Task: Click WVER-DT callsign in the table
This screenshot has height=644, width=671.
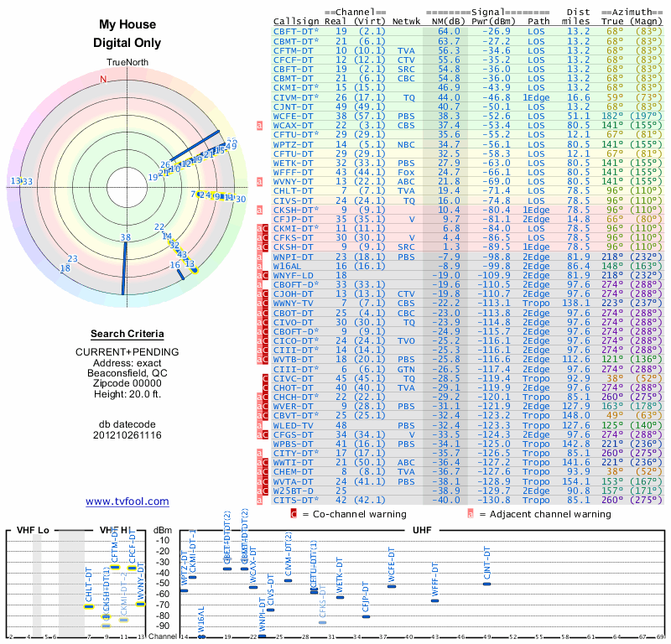Action: pos(293,407)
